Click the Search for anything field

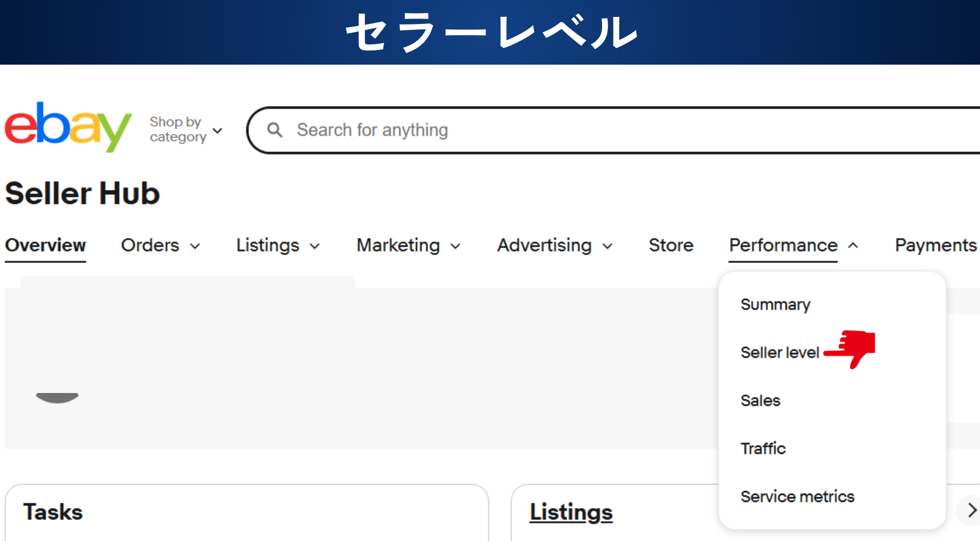(600, 130)
